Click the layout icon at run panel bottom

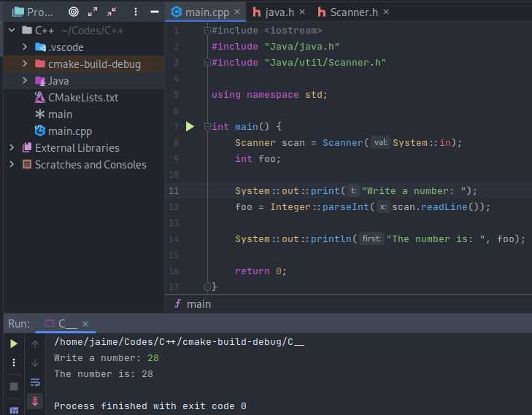(14, 411)
